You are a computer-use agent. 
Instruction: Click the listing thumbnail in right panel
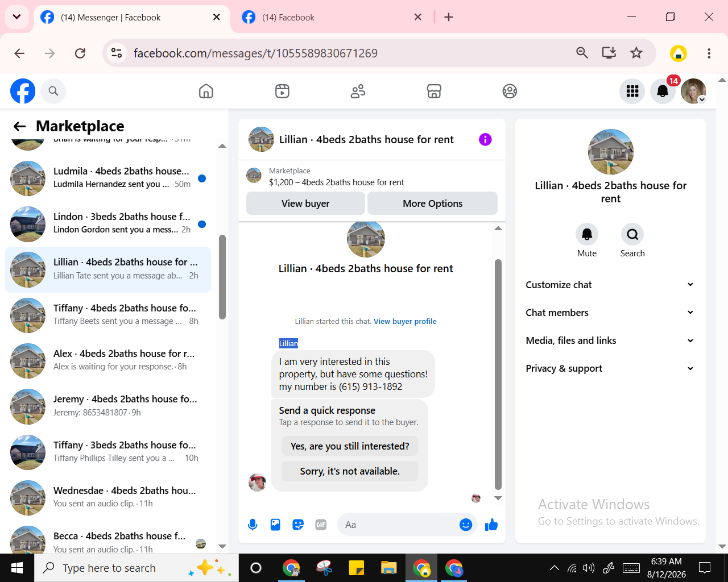click(x=611, y=152)
